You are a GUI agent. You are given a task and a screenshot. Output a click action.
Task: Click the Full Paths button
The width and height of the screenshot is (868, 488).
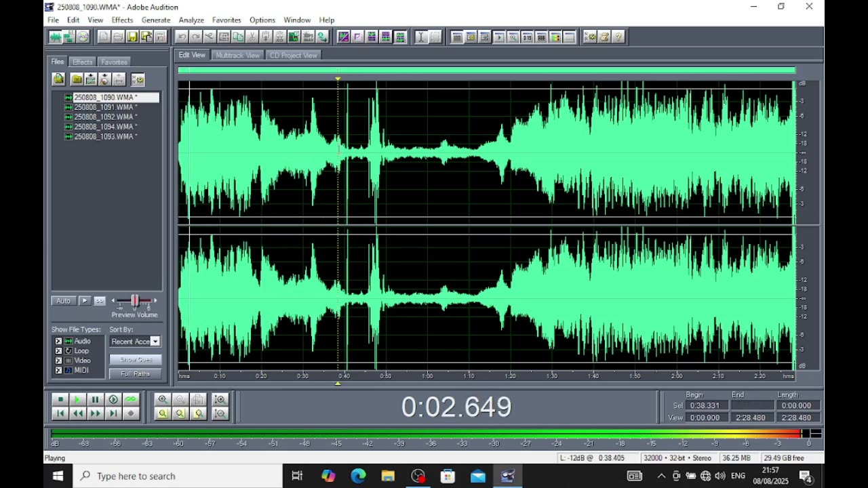click(x=136, y=373)
